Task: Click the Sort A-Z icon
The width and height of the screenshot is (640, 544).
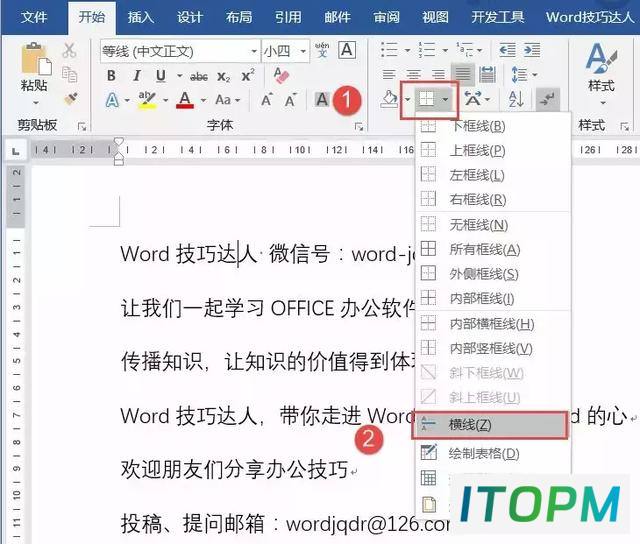Action: coord(516,99)
